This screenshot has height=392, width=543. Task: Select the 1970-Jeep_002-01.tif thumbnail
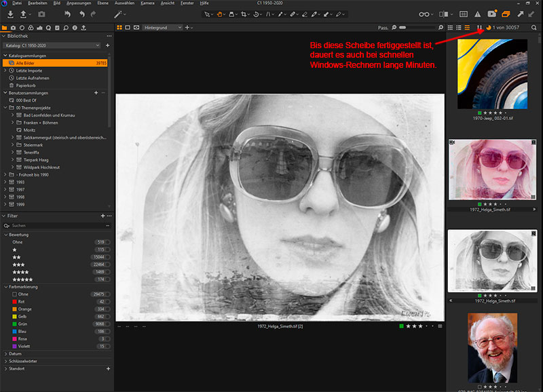pyautogui.click(x=492, y=74)
